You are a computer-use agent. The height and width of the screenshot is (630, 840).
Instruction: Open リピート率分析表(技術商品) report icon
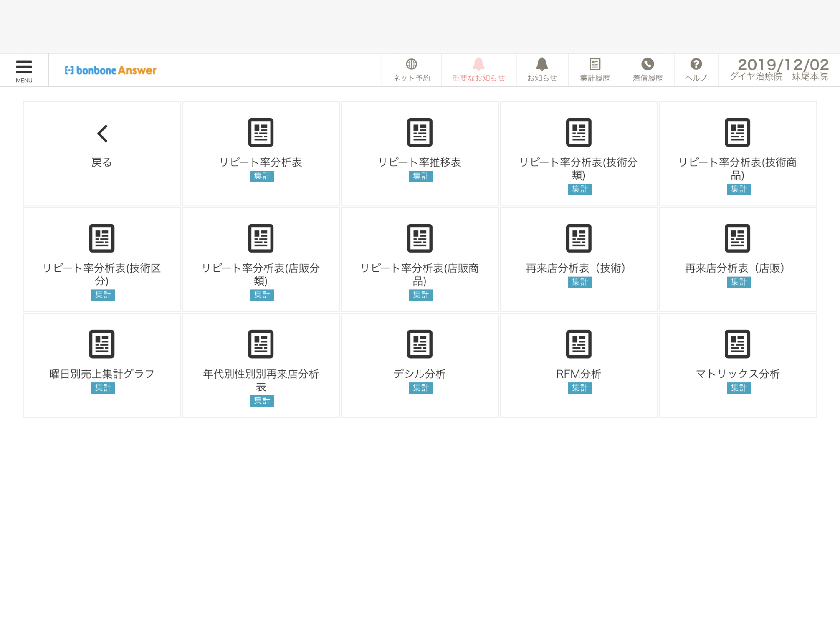(x=738, y=132)
